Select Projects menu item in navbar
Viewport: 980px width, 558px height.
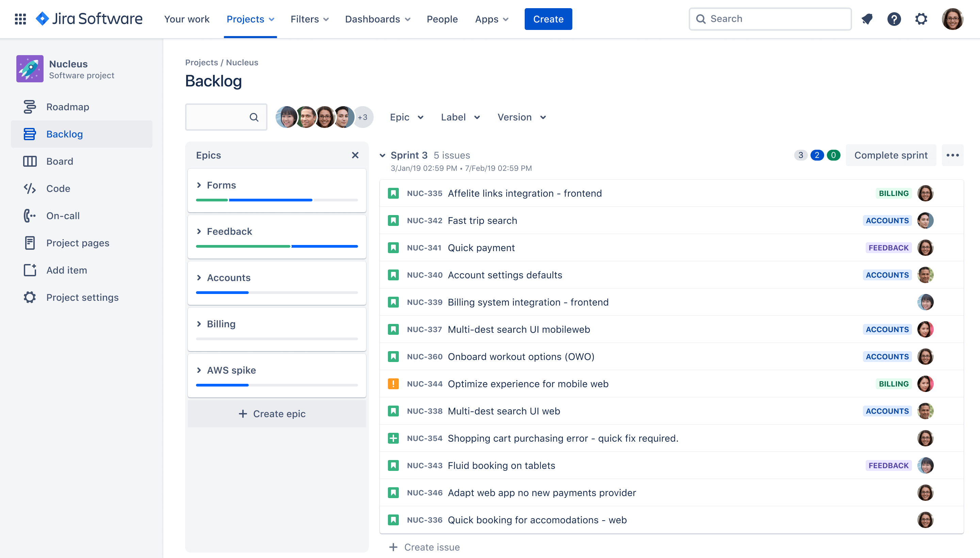[x=250, y=19]
